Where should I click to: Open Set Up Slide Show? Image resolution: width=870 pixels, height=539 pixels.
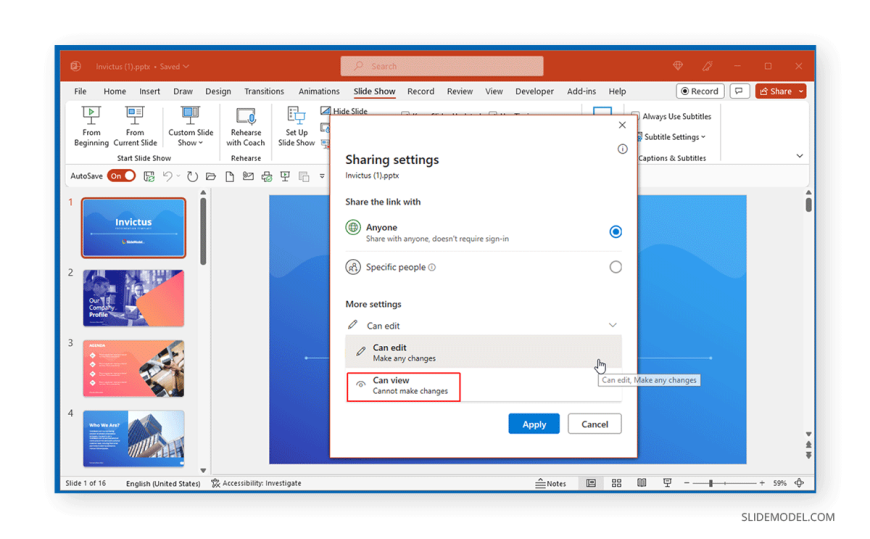click(296, 126)
